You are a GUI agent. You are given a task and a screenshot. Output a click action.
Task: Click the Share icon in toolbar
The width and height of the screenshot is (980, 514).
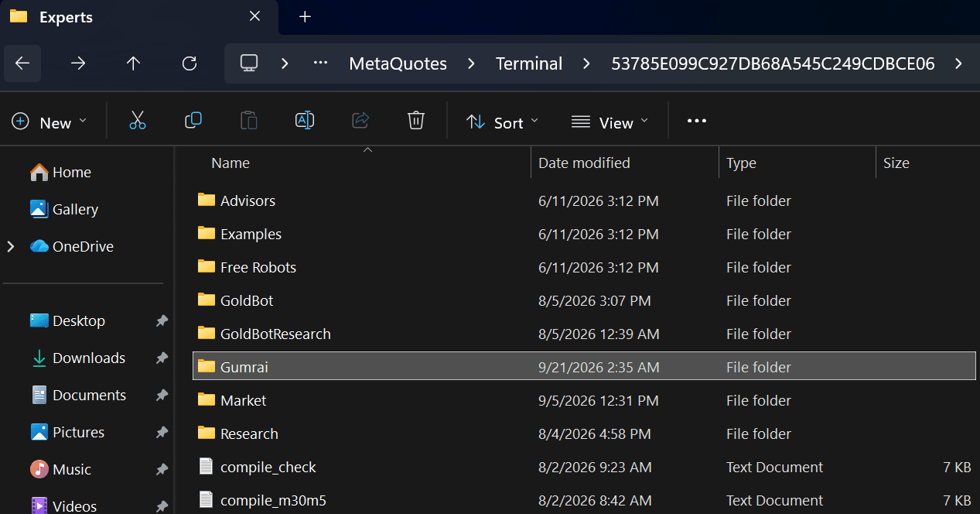tap(360, 121)
